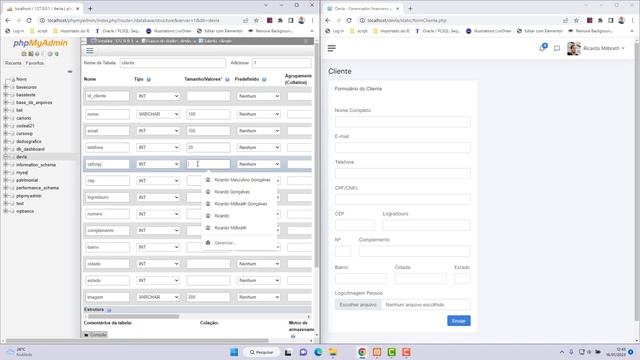Open new tab in Devia browser window

pos(410,8)
